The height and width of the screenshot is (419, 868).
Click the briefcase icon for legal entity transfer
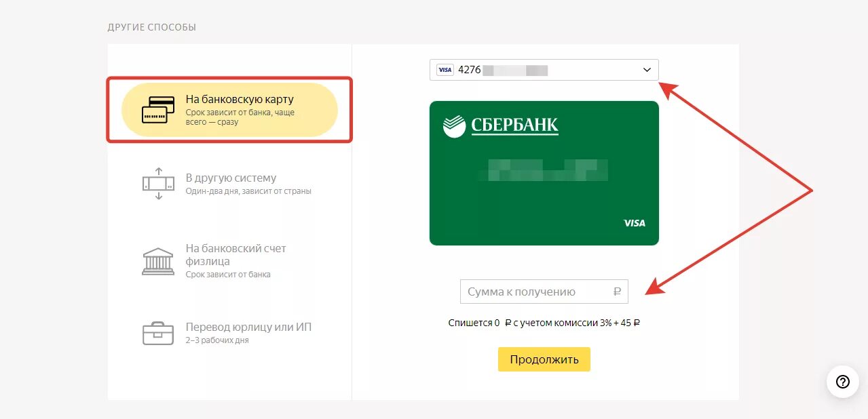[158, 333]
